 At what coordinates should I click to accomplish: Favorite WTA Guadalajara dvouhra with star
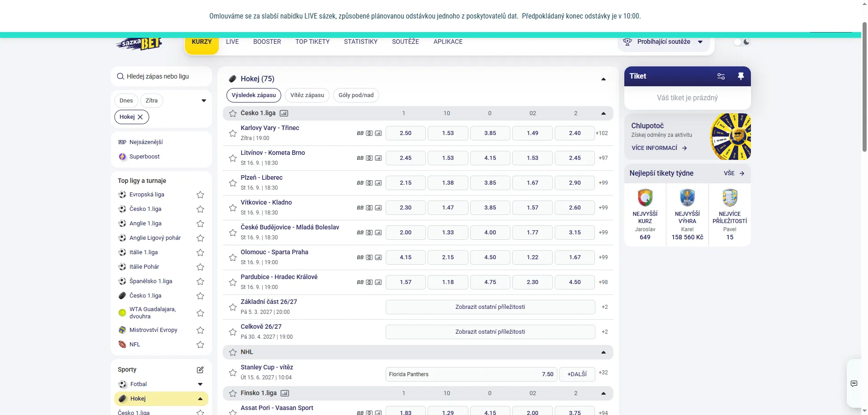[200, 313]
